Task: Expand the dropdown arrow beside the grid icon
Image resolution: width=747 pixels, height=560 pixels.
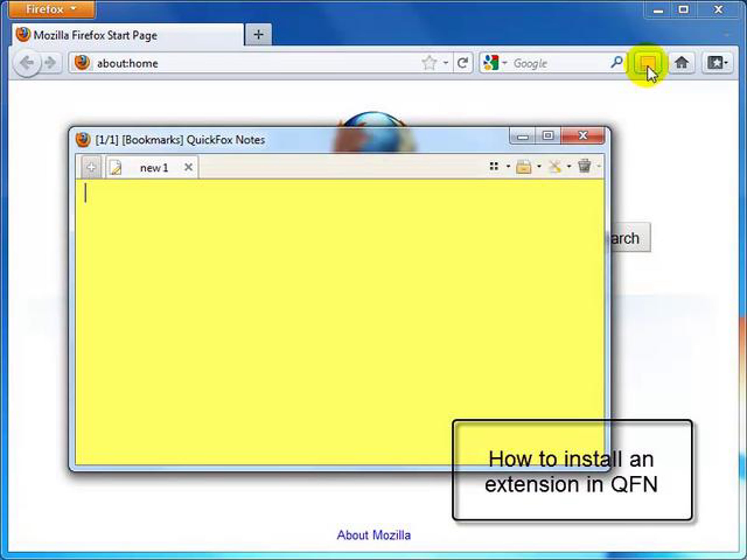Action: coord(508,166)
